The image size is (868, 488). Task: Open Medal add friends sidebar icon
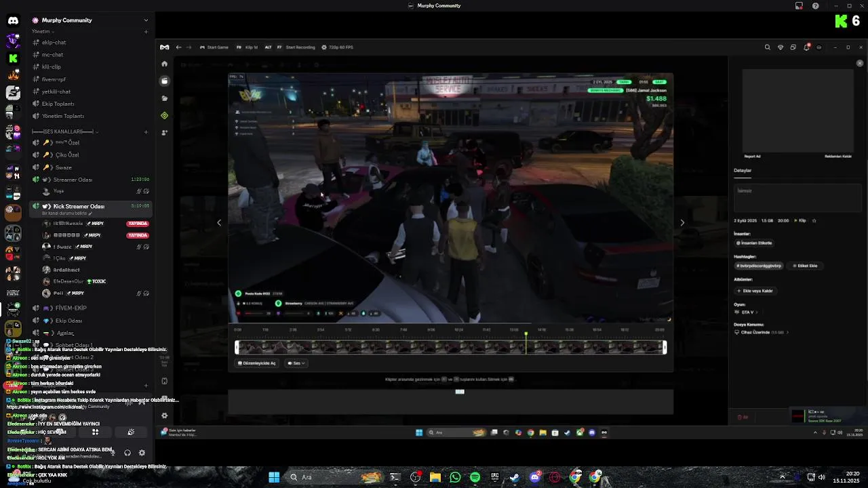(x=164, y=133)
